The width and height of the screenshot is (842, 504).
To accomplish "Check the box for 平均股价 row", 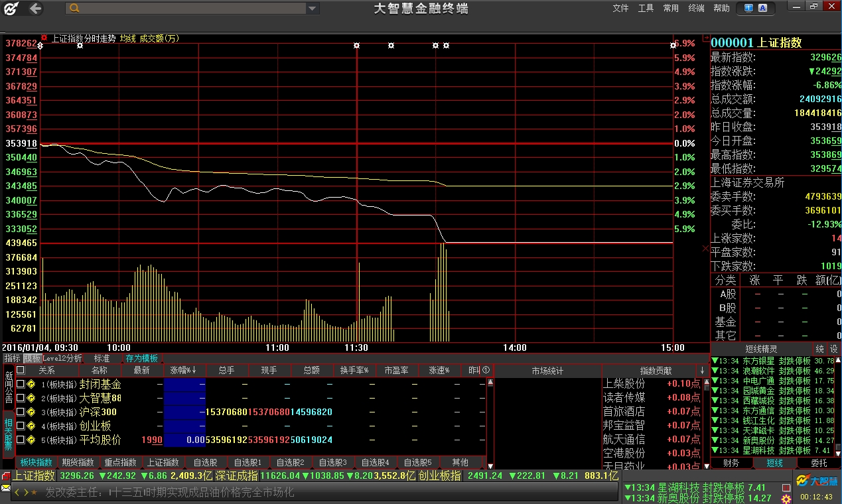I will 20,440.
